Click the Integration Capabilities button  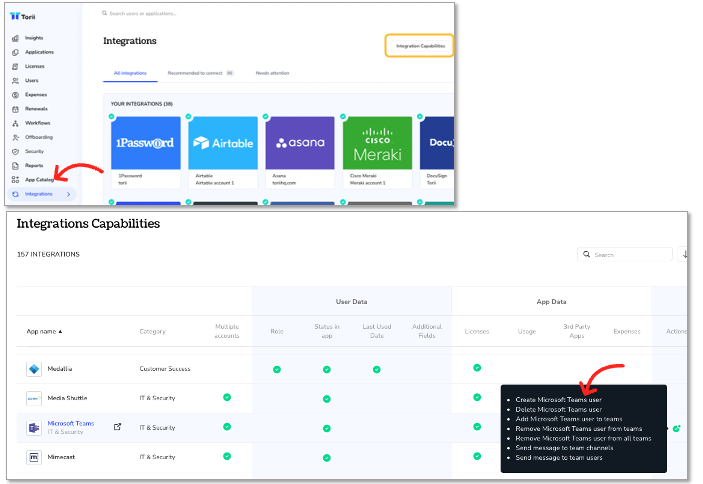[420, 46]
